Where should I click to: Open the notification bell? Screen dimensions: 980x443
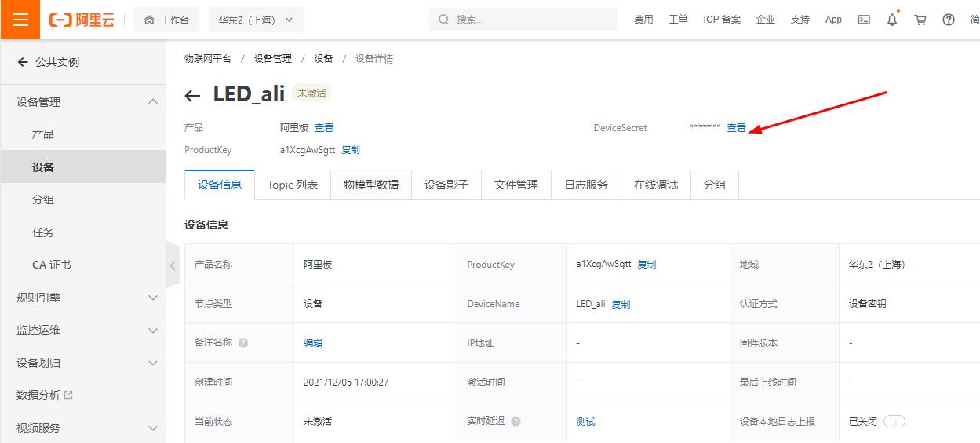coord(892,20)
